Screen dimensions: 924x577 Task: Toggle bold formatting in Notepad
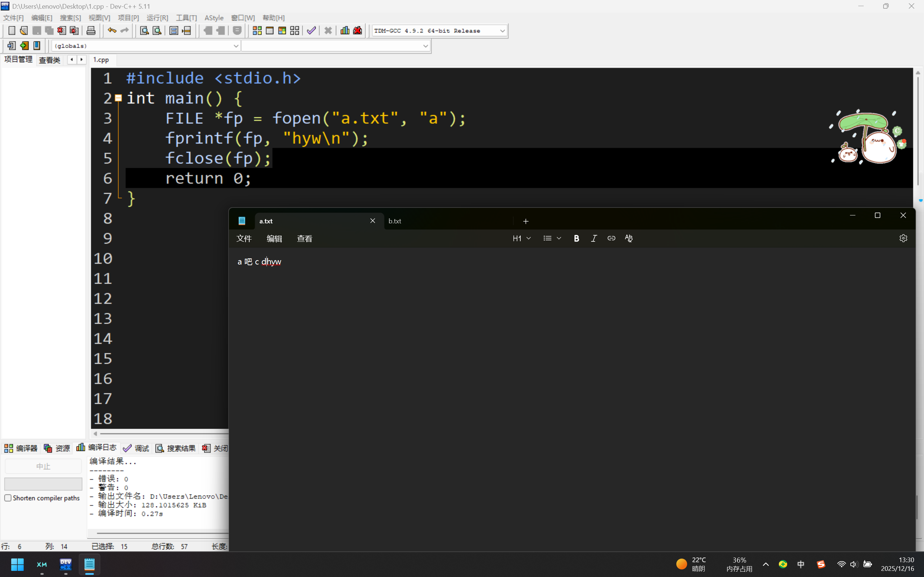point(576,239)
